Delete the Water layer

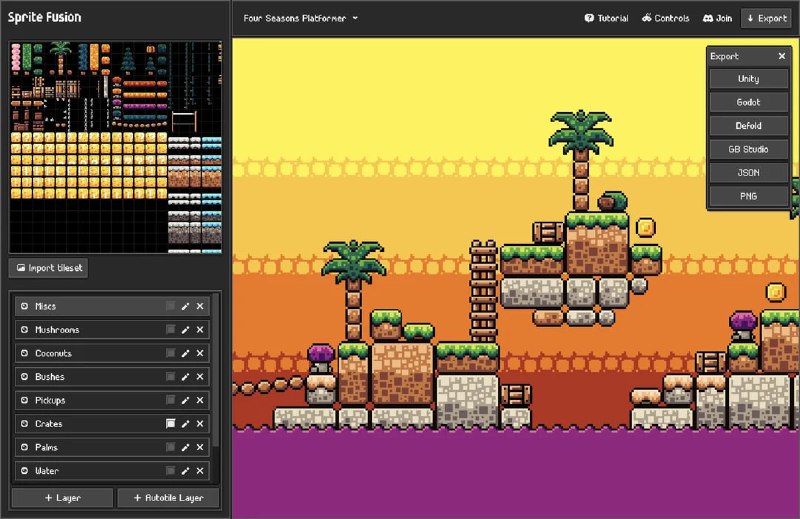[200, 471]
